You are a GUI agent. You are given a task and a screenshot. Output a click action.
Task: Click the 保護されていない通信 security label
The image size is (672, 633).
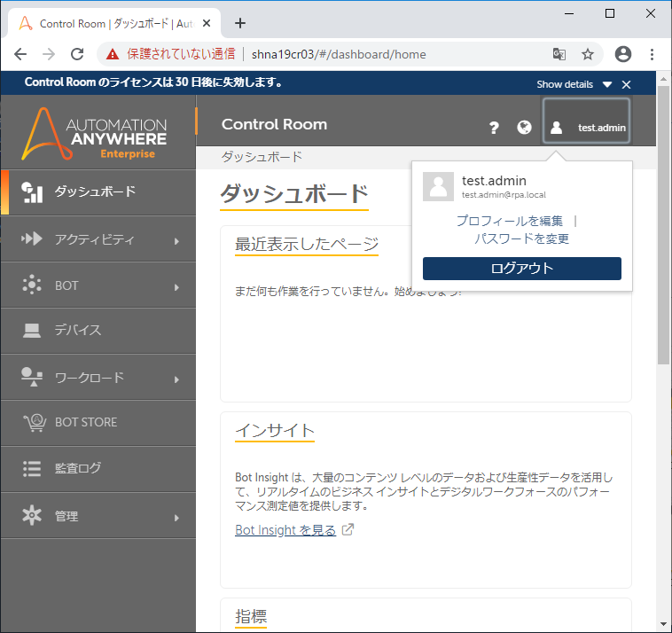[181, 54]
